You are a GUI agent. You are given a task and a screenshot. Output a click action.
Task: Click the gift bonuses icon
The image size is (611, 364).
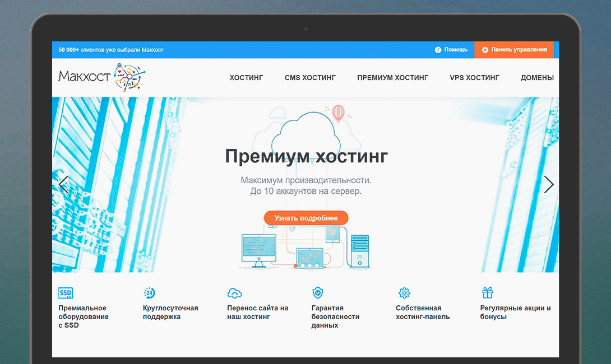tap(488, 292)
